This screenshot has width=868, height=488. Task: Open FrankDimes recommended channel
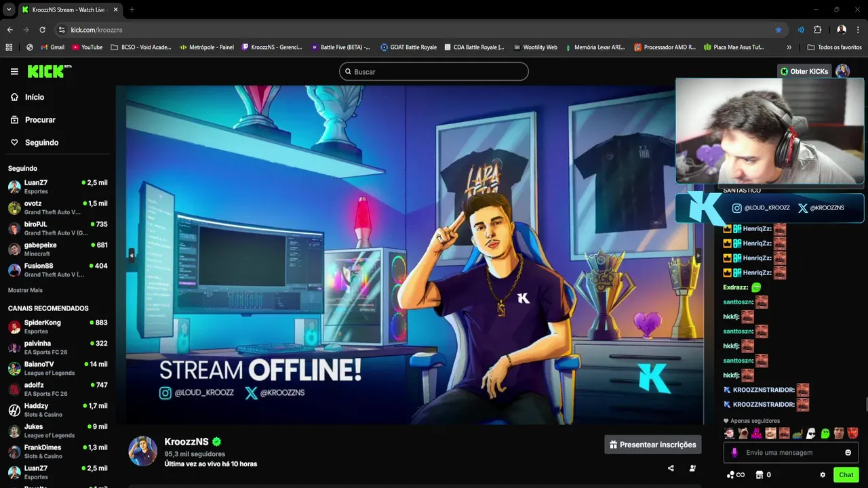click(x=58, y=451)
